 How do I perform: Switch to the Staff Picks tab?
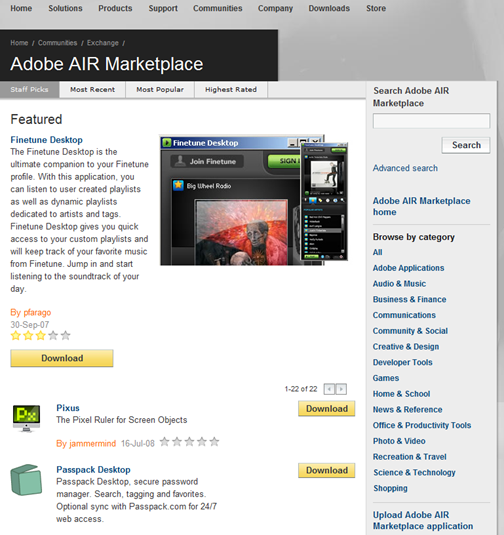tap(29, 89)
